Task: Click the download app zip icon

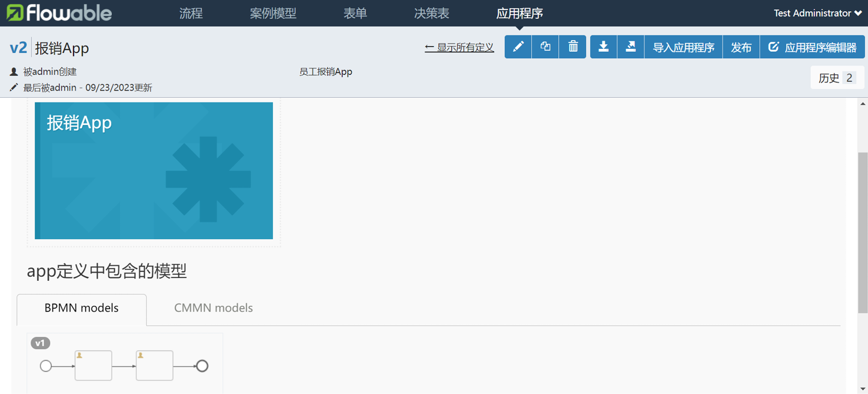Action: pos(603,47)
